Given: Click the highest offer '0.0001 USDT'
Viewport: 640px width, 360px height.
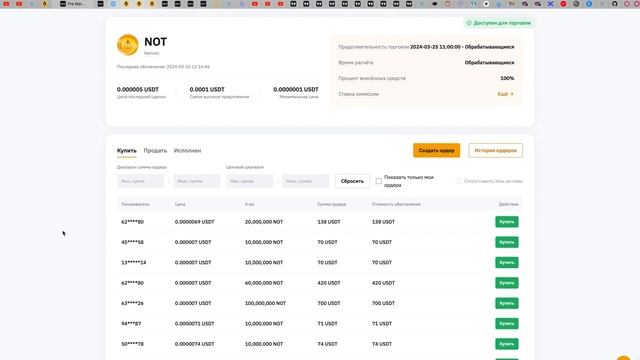Looking at the screenshot, I should 207,89.
